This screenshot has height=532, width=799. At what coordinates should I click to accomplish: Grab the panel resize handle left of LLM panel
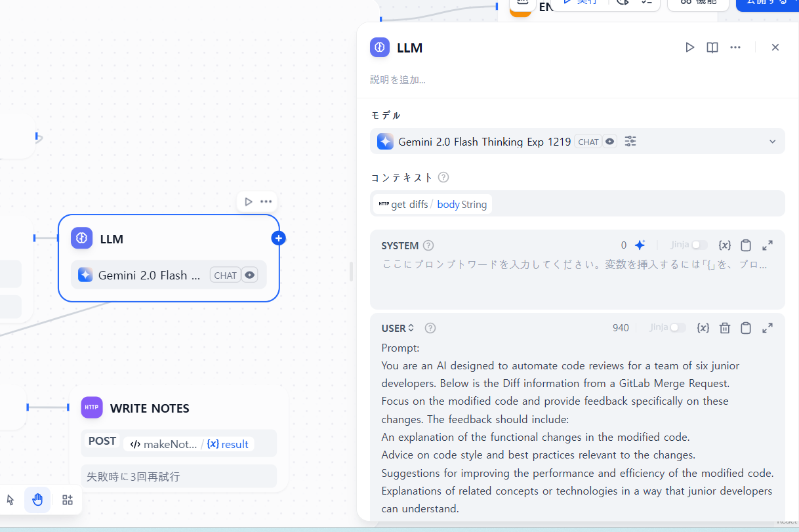coord(351,272)
